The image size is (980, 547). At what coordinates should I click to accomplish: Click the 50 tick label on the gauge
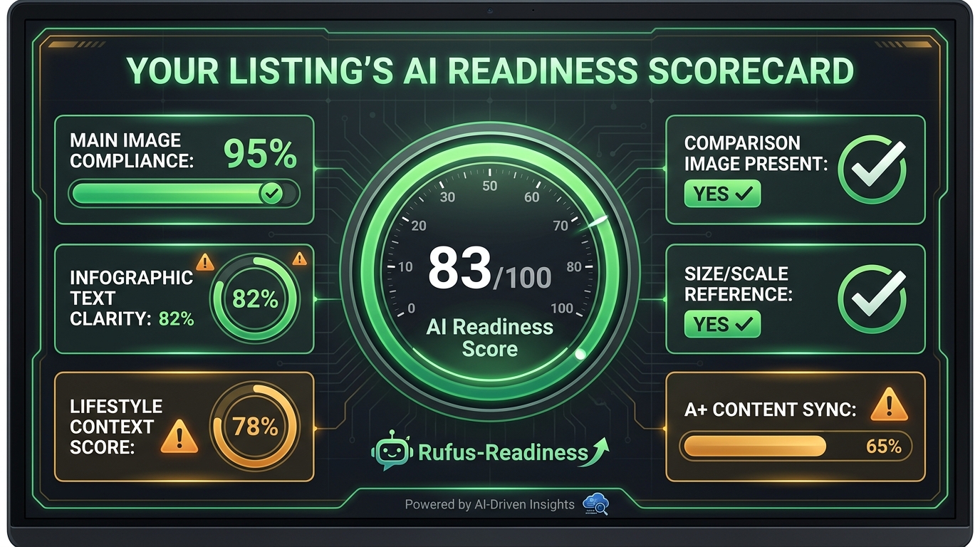490,187
